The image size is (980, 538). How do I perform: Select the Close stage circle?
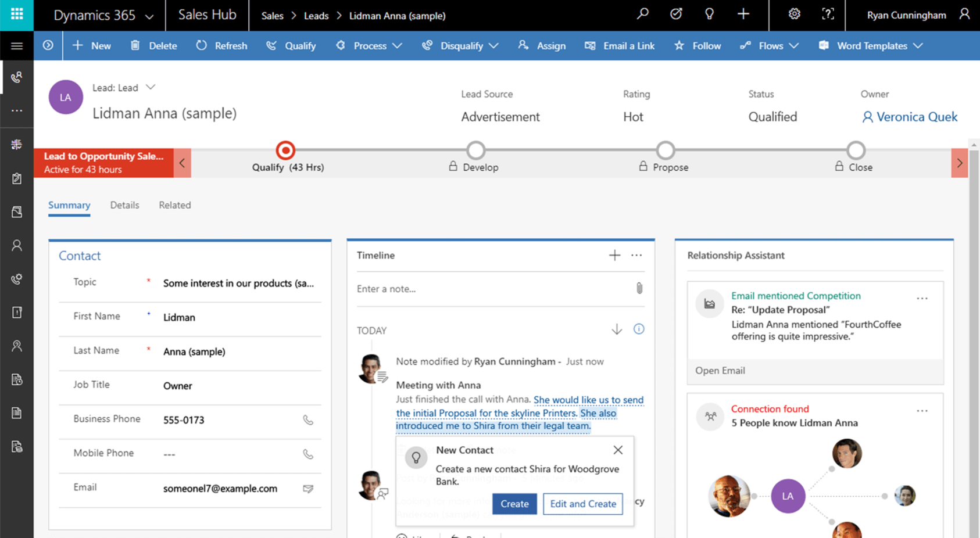click(x=856, y=150)
